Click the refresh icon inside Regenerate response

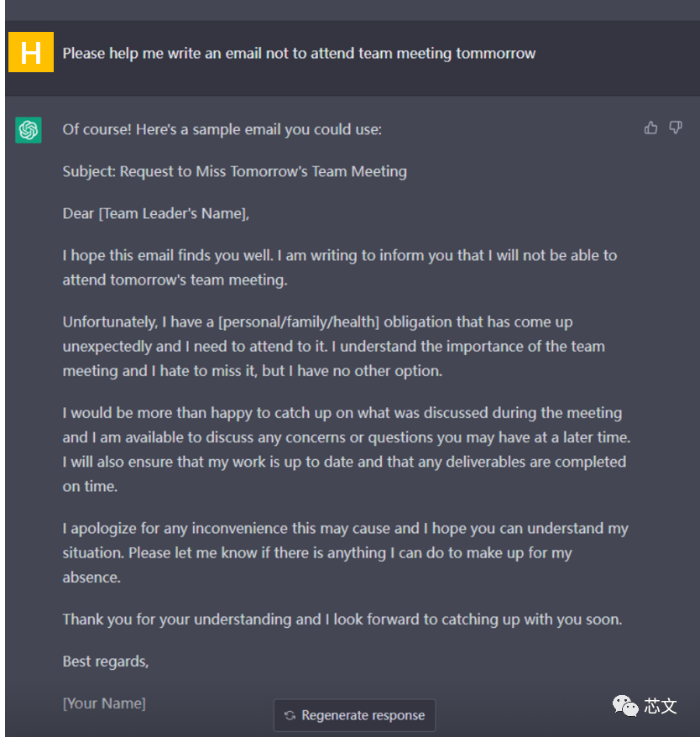[x=290, y=715]
